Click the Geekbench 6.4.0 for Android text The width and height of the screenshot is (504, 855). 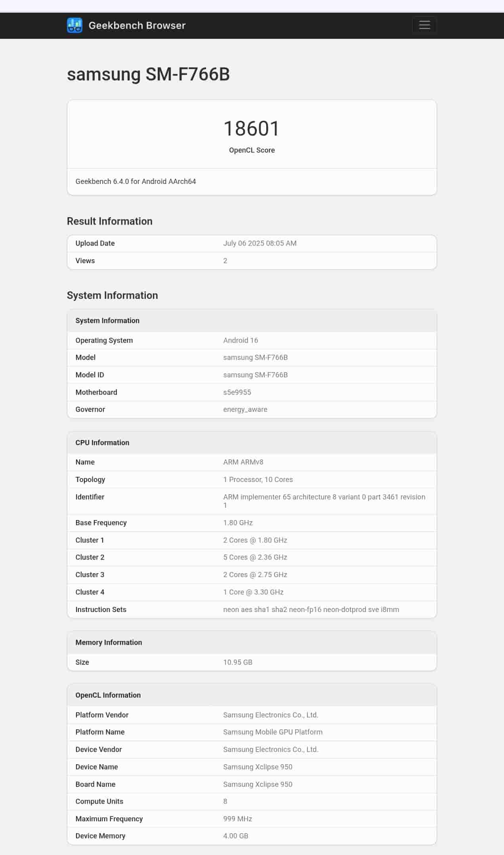pyautogui.click(x=136, y=182)
